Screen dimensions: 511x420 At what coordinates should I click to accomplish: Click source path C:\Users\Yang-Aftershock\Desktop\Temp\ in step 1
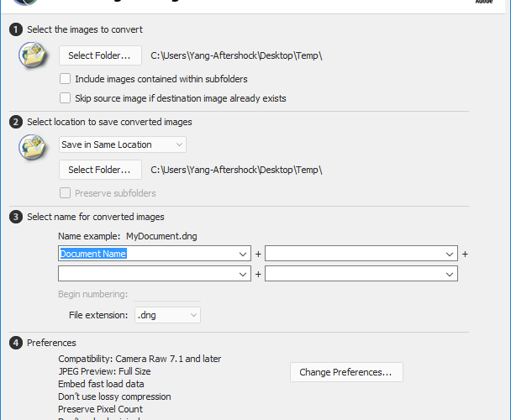(x=236, y=55)
